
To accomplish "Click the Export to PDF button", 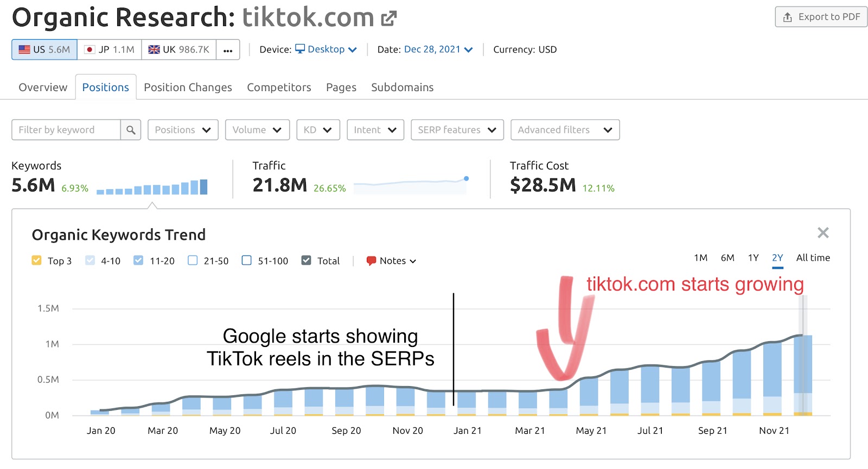I will (821, 17).
